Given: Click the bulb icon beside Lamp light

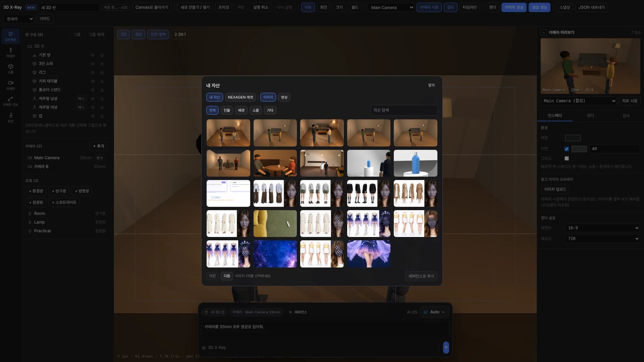Looking at the screenshot, I should pyautogui.click(x=30, y=222).
